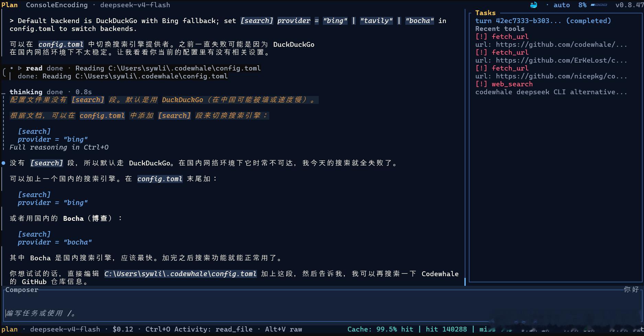The width and height of the screenshot is (644, 336).
Task: Click the 'Plan' mode label at top
Action: [10, 5]
